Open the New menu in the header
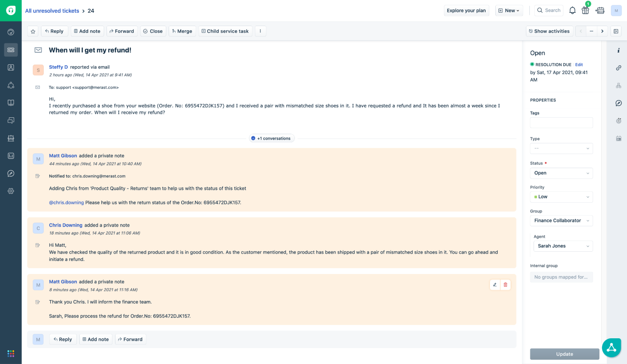The height and width of the screenshot is (364, 627). coord(509,10)
